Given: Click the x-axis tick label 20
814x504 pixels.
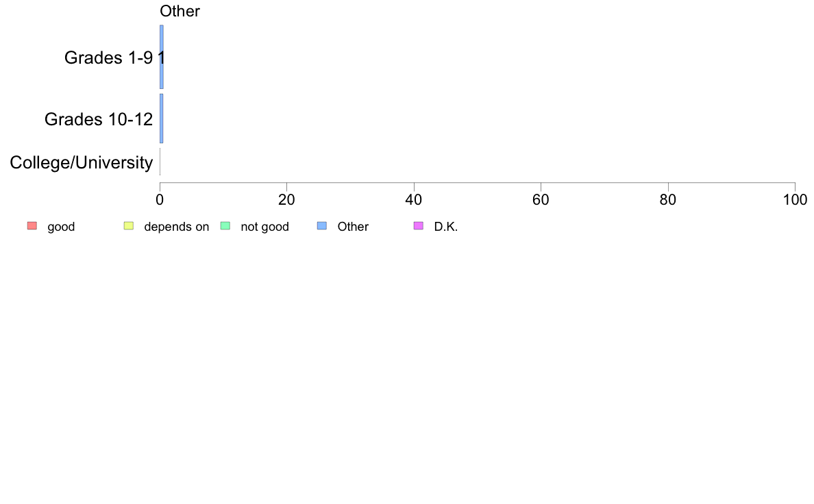Looking at the screenshot, I should coord(286,200).
